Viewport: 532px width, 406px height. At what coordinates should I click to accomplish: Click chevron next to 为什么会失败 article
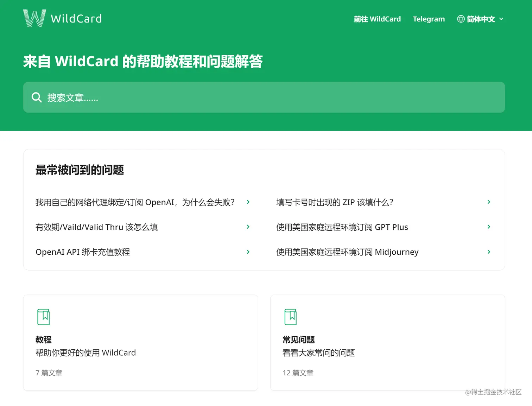pos(248,202)
